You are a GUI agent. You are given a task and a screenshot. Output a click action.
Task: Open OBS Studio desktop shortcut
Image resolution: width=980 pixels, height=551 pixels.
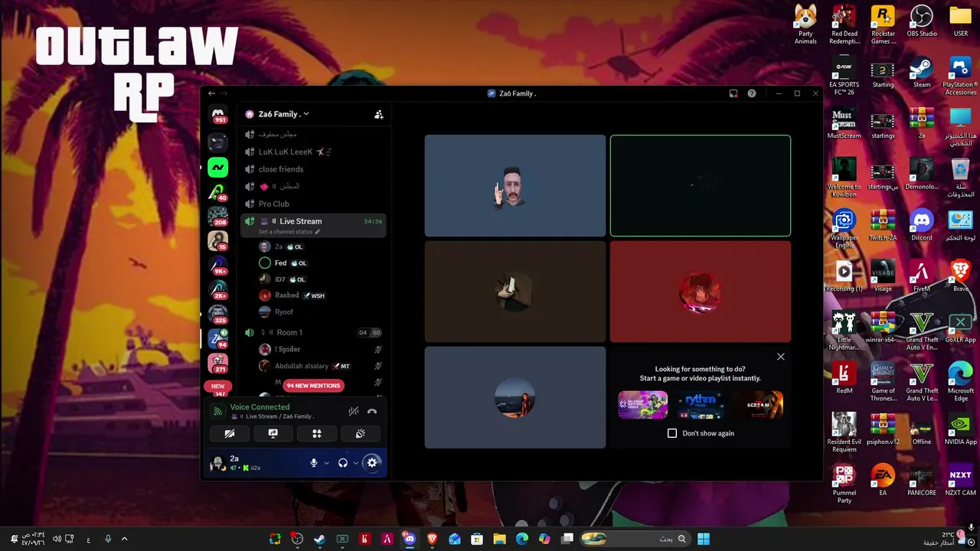pyautogui.click(x=922, y=22)
